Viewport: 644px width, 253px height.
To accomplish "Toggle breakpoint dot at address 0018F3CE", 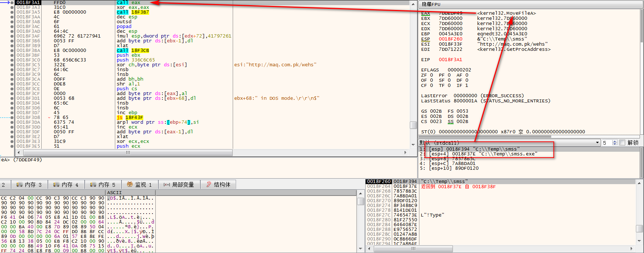I will [12, 89].
